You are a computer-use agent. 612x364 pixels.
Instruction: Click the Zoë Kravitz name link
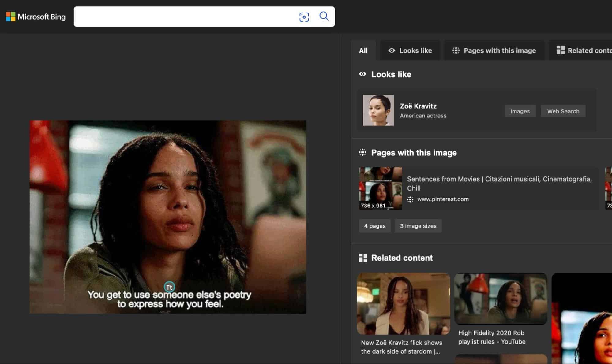418,106
